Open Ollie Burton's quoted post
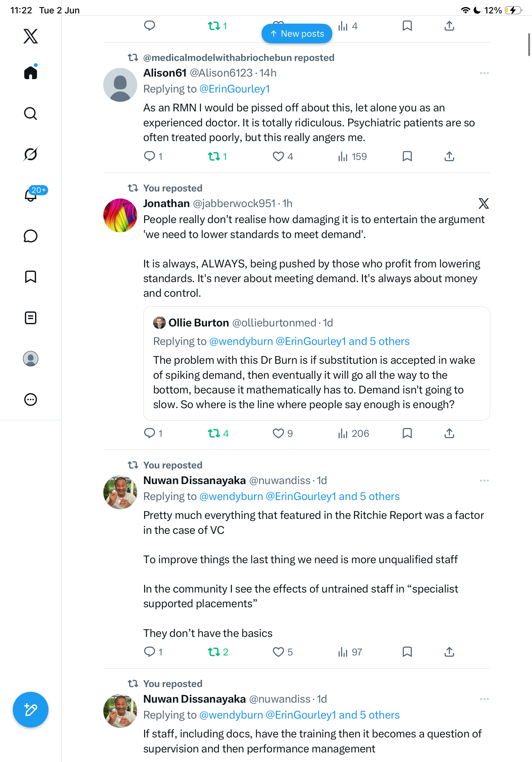This screenshot has height=762, width=532. (x=316, y=363)
